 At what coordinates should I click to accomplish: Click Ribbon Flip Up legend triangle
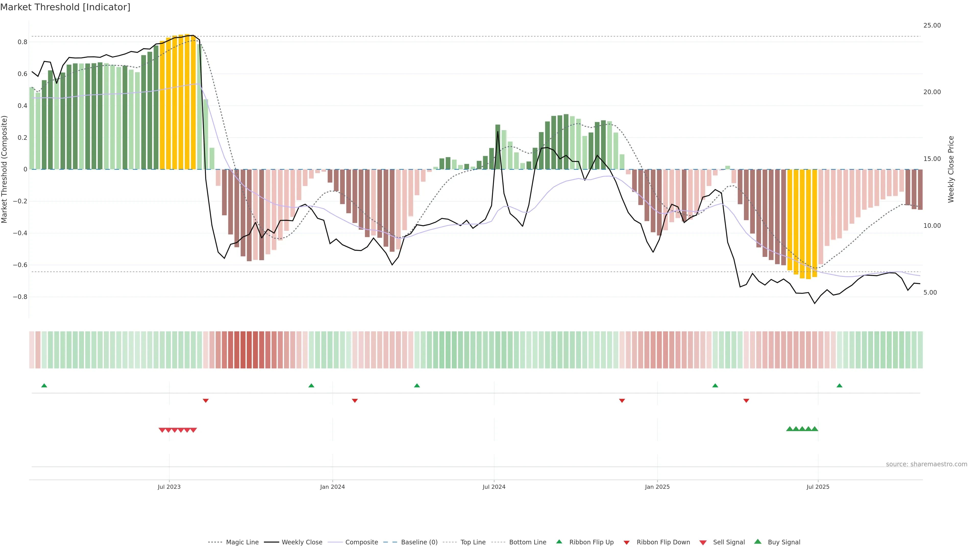click(559, 542)
